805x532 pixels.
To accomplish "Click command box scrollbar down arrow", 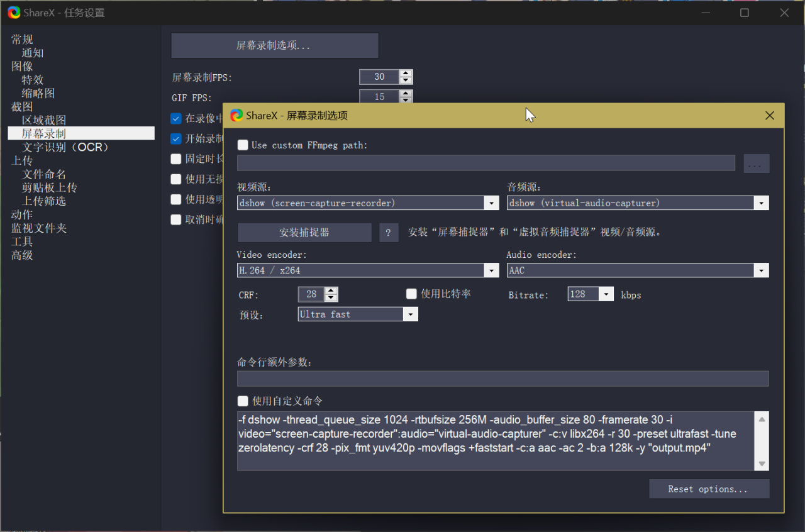I will point(762,463).
